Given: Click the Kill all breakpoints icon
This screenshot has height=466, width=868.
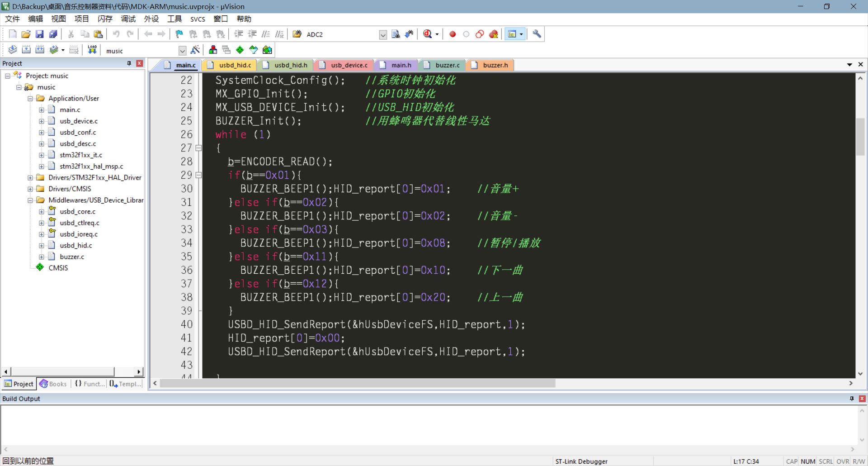Looking at the screenshot, I should coord(494,34).
